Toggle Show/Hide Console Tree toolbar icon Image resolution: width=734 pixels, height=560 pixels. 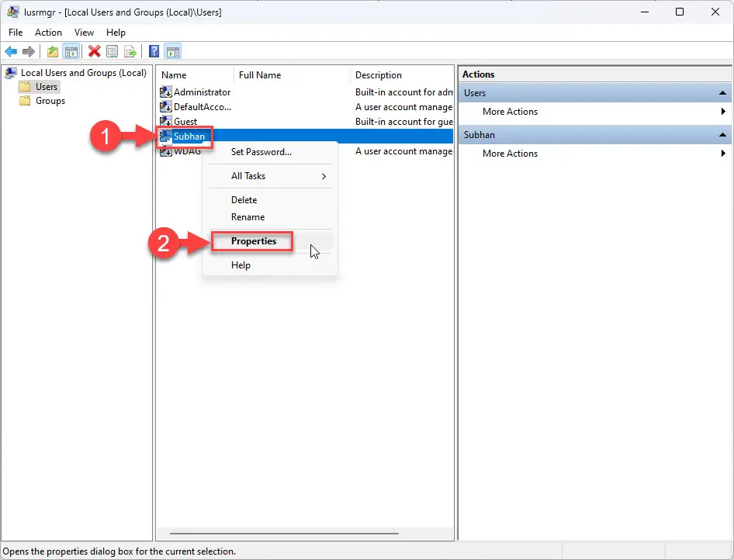[x=71, y=51]
